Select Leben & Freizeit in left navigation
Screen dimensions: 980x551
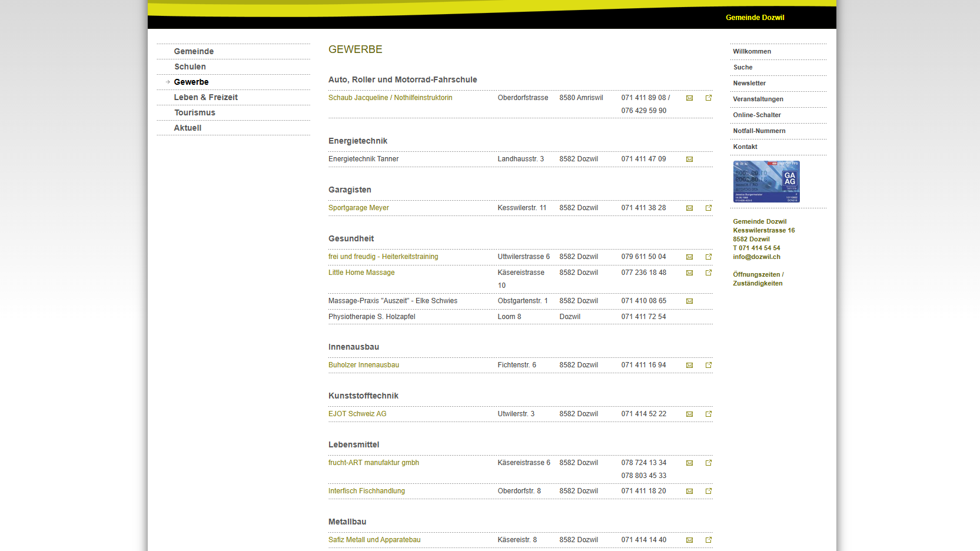pyautogui.click(x=205, y=97)
